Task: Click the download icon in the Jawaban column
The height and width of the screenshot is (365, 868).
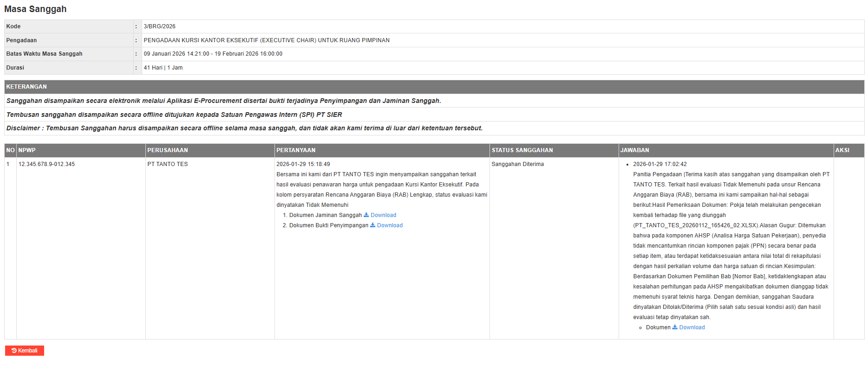Action: tap(675, 327)
